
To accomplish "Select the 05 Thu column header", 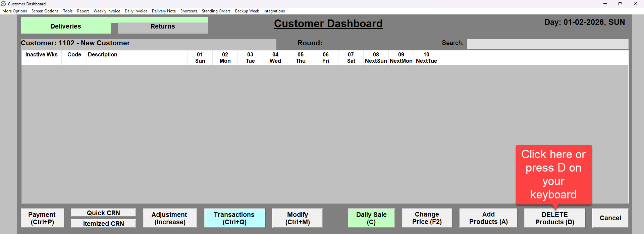I will 301,58.
